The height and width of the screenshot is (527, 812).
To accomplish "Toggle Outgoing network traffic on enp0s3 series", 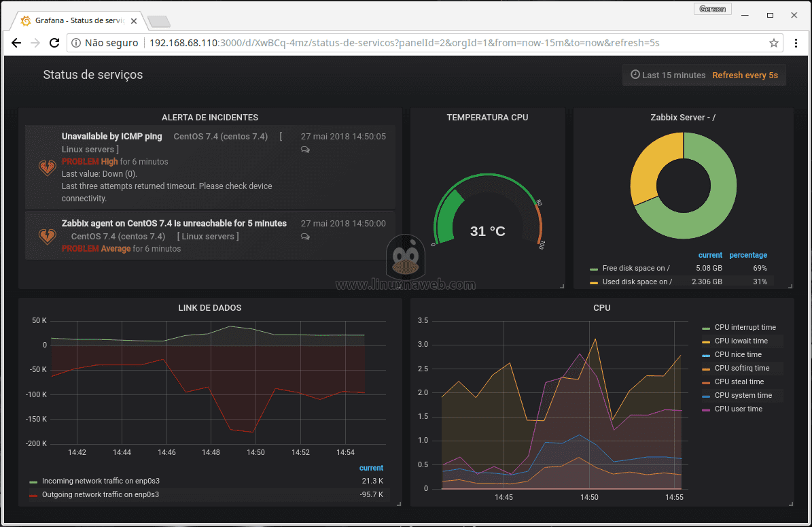I will click(x=101, y=495).
